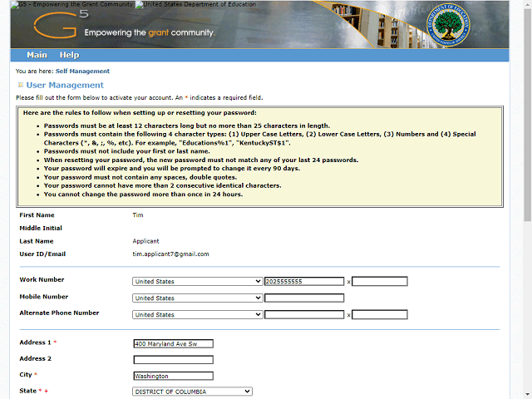This screenshot has width=532, height=399.
Task: Click the empty Address 2 field
Action: (x=173, y=360)
